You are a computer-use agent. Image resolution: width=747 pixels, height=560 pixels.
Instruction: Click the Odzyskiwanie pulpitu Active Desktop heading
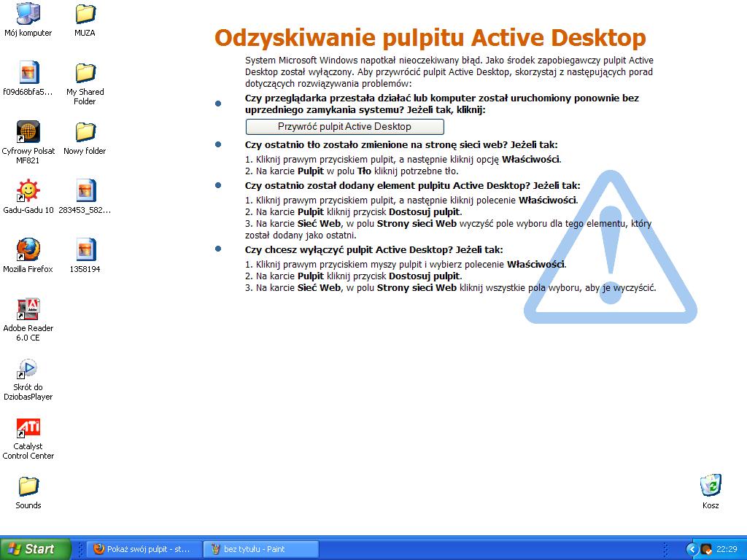coord(430,38)
